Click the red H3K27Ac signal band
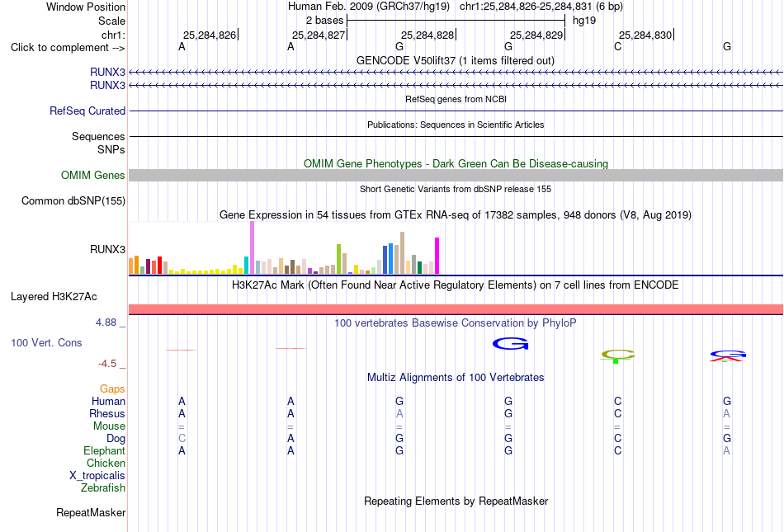Viewport: 784px width, 532px height. (x=456, y=309)
